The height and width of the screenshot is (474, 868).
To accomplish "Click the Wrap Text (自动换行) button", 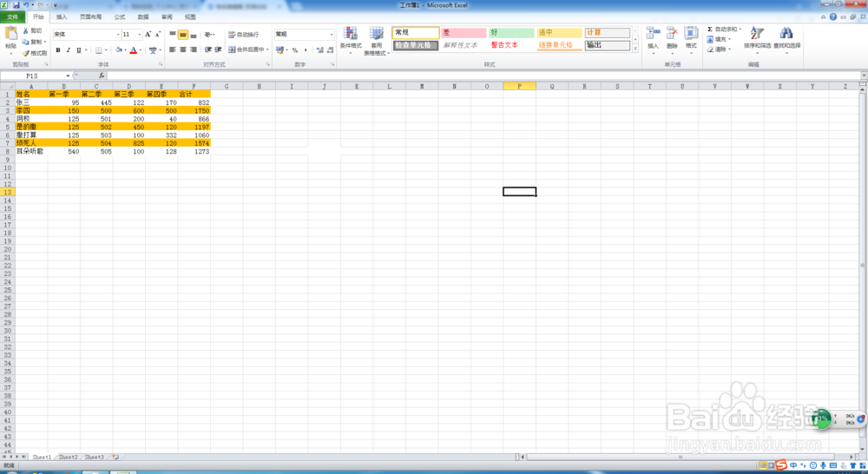I will [243, 35].
